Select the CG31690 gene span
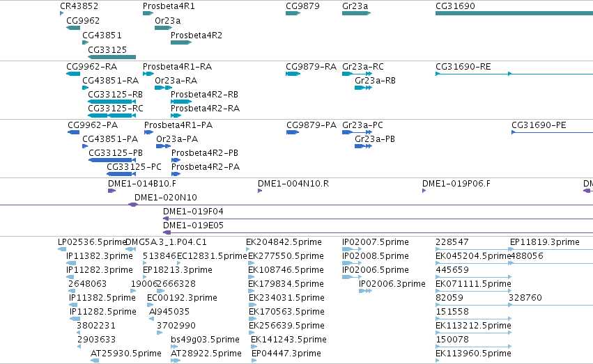The height and width of the screenshot is (364, 593). [x=514, y=13]
